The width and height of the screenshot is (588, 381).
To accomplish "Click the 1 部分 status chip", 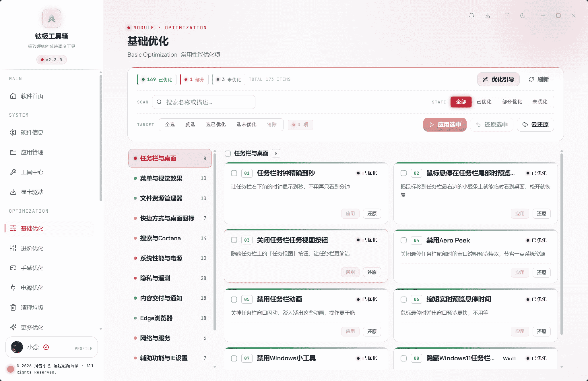I will tap(194, 80).
